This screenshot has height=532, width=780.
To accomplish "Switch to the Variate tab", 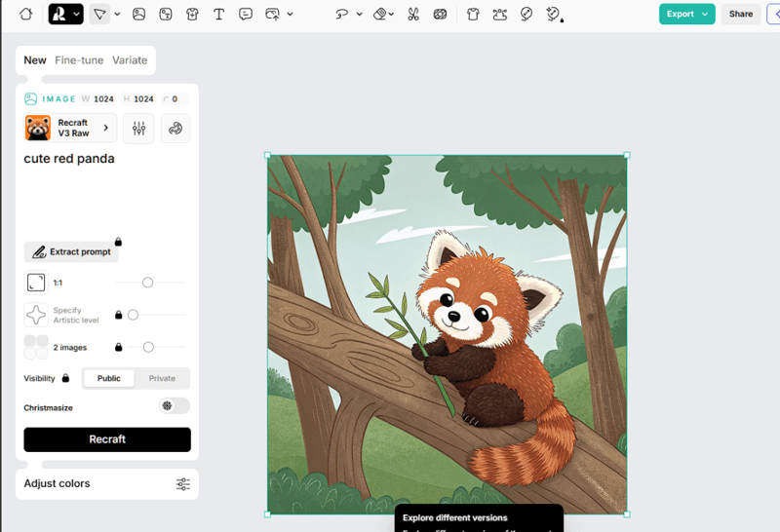I will [x=130, y=60].
